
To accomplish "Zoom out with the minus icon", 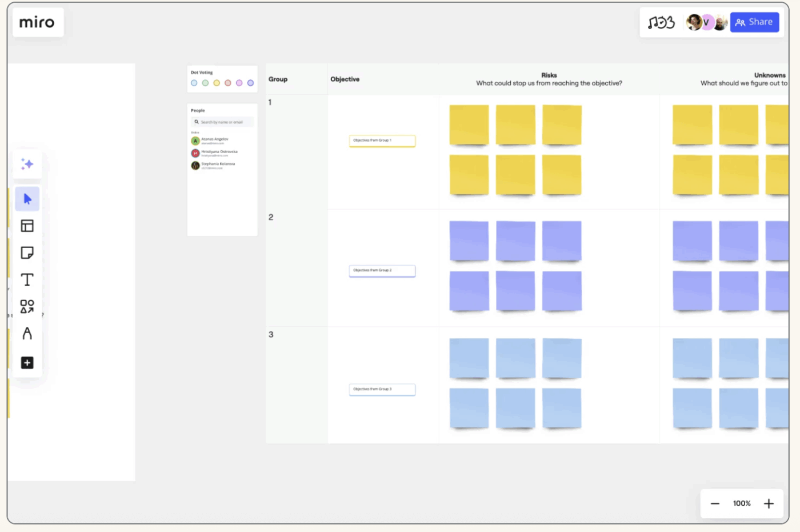I will [715, 503].
